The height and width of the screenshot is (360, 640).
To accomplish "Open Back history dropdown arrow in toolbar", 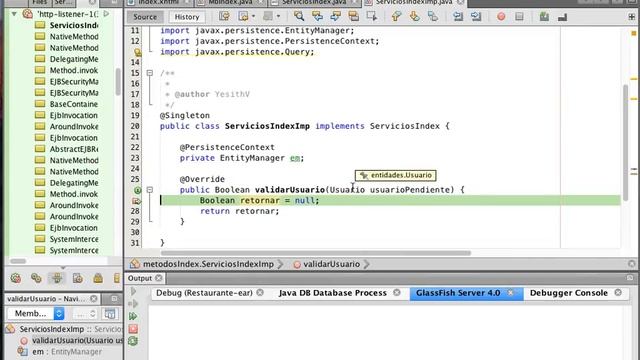I will [253, 17].
